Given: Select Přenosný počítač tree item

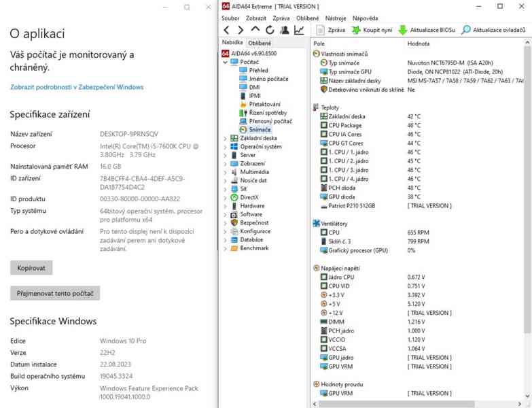Looking at the screenshot, I should pos(266,121).
